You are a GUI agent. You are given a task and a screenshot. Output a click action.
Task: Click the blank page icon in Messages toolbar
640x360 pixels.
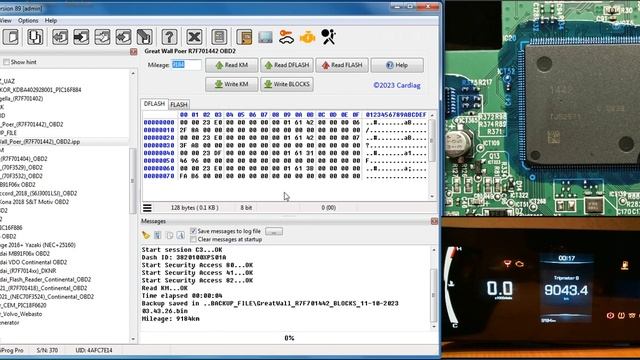[x=169, y=235]
